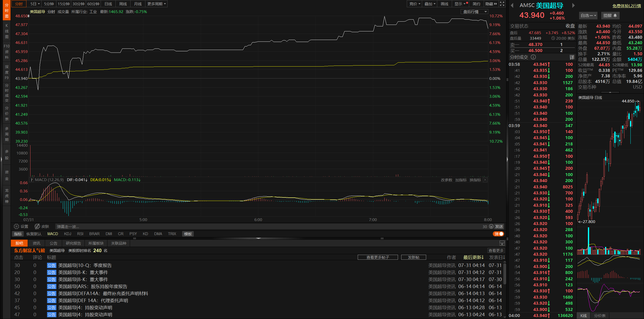This screenshot has width=644, height=319.
Task: Open 盘后行情 session dropdown
Action: click(x=474, y=12)
